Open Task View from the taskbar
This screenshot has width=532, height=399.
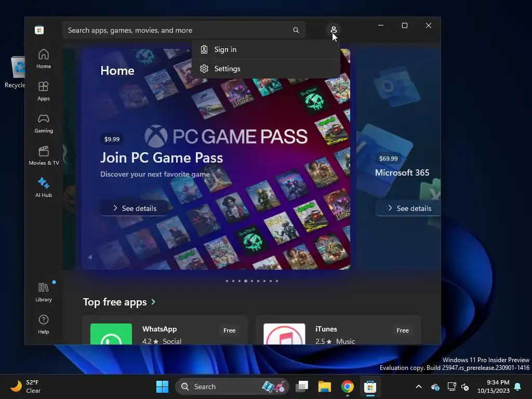(302, 387)
